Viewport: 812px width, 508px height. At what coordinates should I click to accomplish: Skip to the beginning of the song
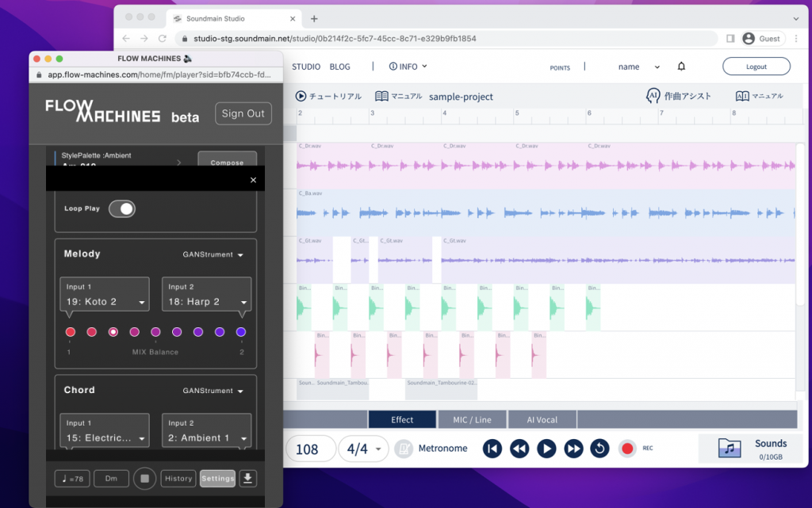point(492,449)
